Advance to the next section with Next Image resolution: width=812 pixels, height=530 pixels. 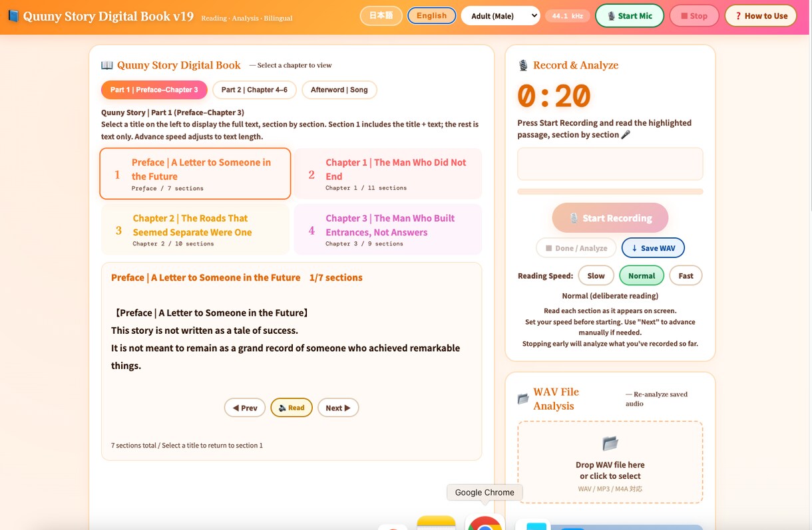tap(338, 408)
